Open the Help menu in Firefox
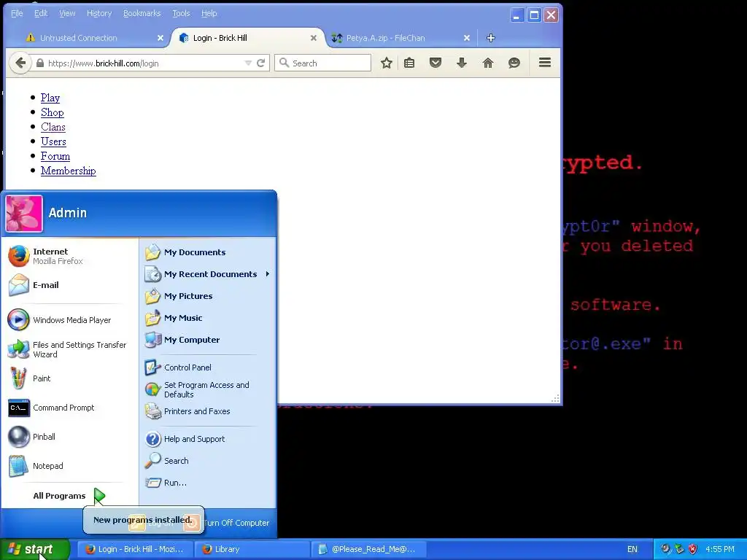Image resolution: width=747 pixels, height=560 pixels. pos(209,13)
